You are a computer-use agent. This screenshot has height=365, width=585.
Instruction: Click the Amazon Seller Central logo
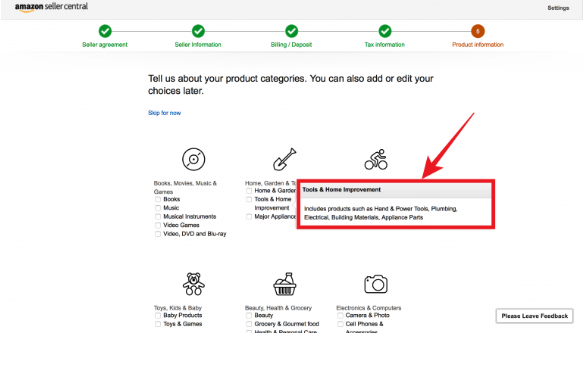(51, 7)
